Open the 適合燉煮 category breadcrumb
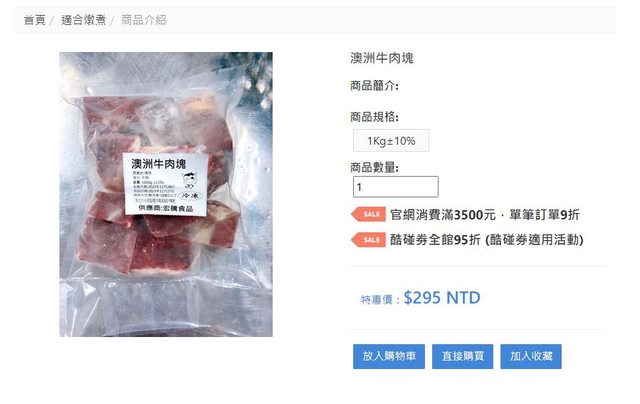The width and height of the screenshot is (640, 404). [83, 20]
